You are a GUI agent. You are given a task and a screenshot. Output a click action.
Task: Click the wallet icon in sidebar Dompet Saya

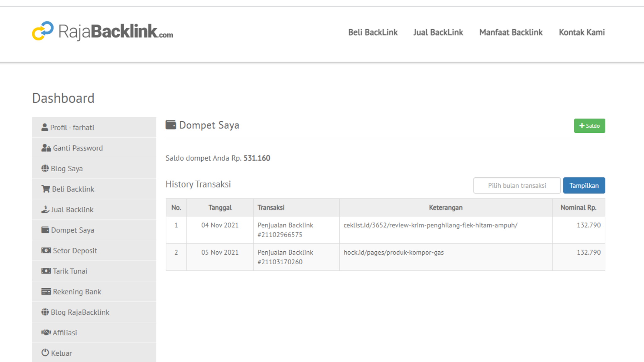coord(45,230)
